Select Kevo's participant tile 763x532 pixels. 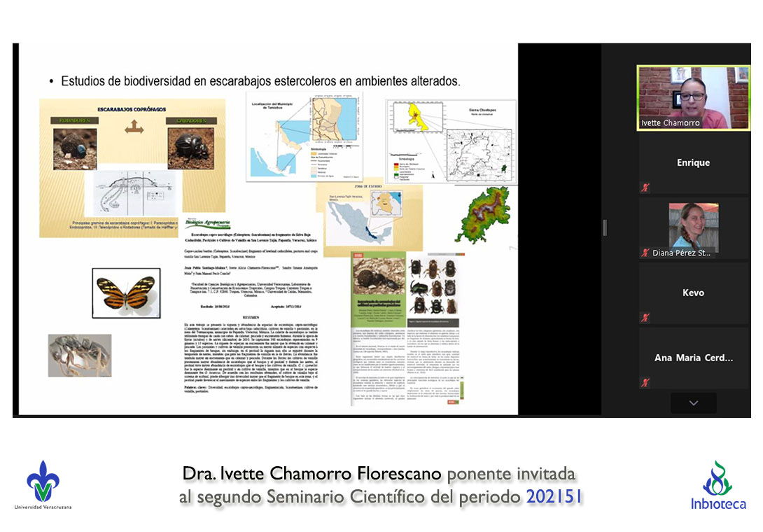693,293
